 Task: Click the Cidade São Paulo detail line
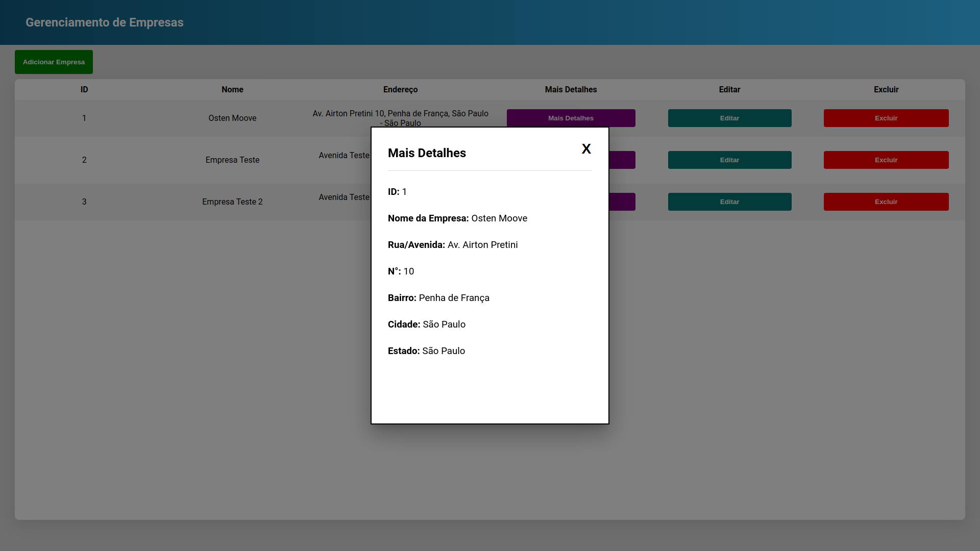(427, 324)
